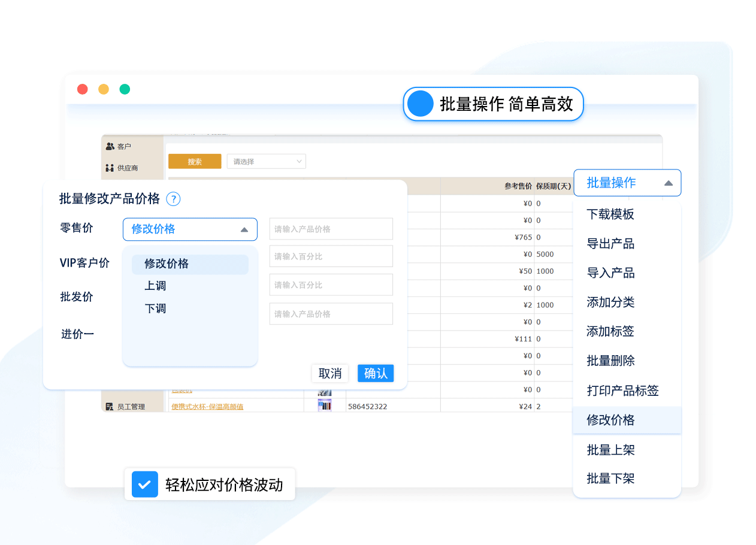Click the blue circle beside 批量操作 简单高效
Screen dimensions: 756x545
click(420, 104)
